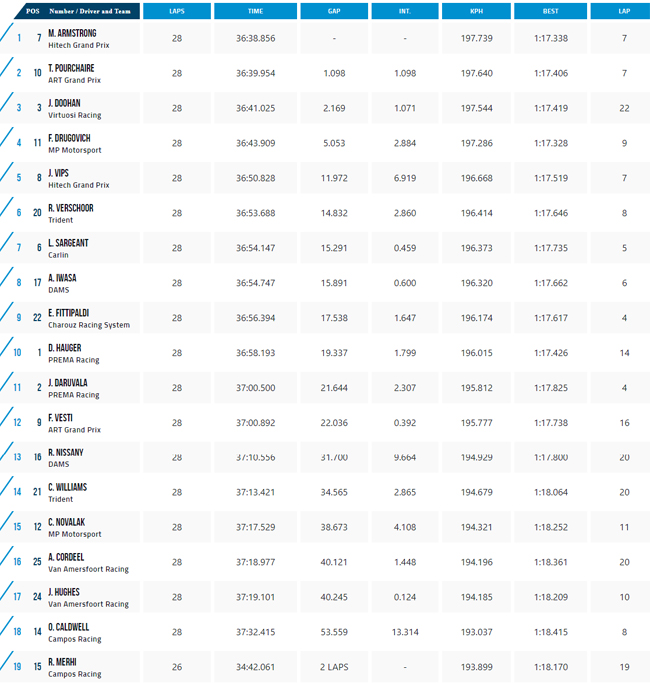Viewport: 650px width, 683px height.
Task: Select driver name E. FITTIPALDI
Action: click(68, 313)
